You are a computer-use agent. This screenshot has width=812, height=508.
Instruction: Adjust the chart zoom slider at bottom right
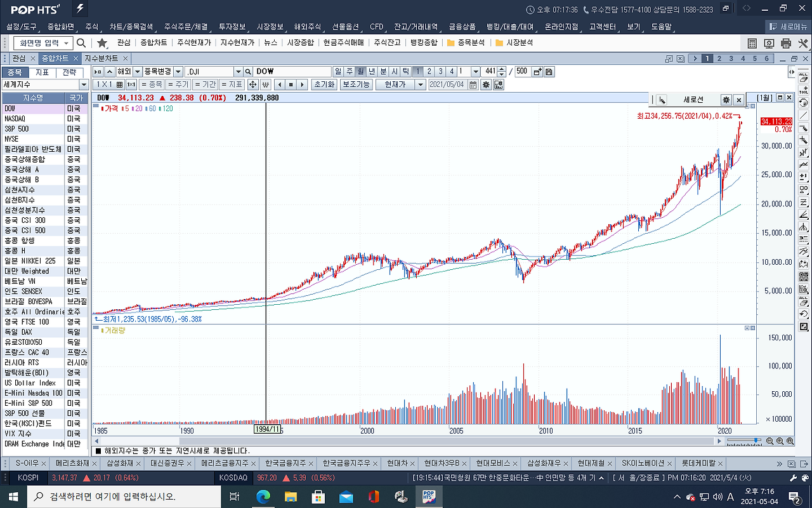744,441
